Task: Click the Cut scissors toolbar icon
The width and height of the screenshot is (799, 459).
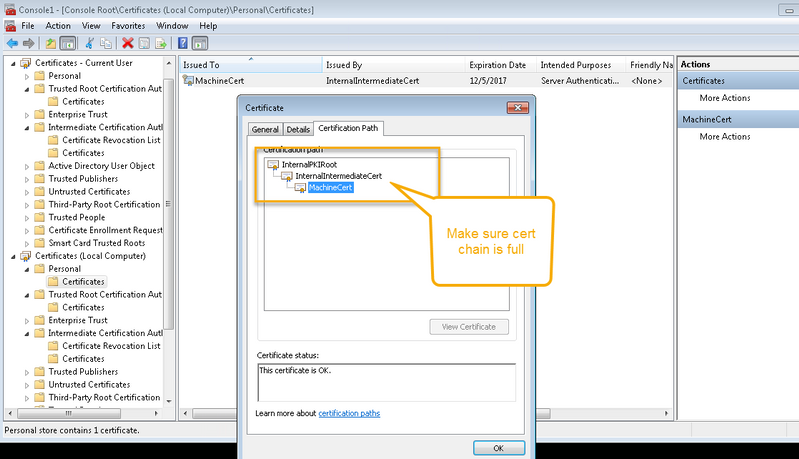Action: point(89,43)
